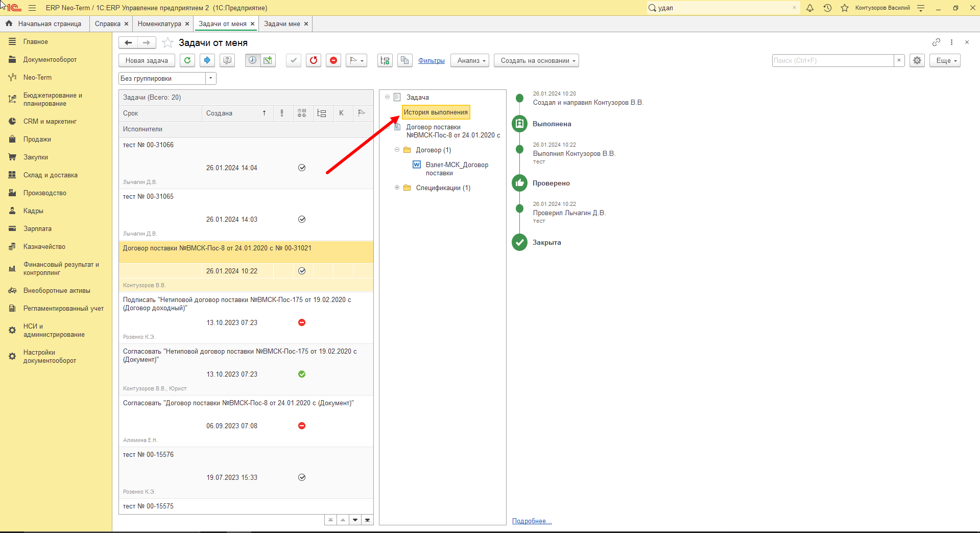Open the flag dropdown in toolbar
This screenshot has width=980, height=533.
click(x=356, y=60)
